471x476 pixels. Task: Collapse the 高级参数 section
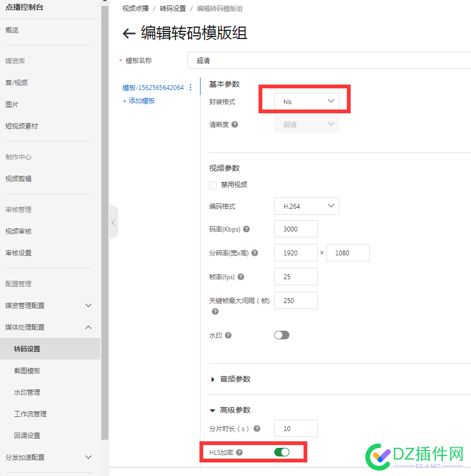pyautogui.click(x=231, y=410)
